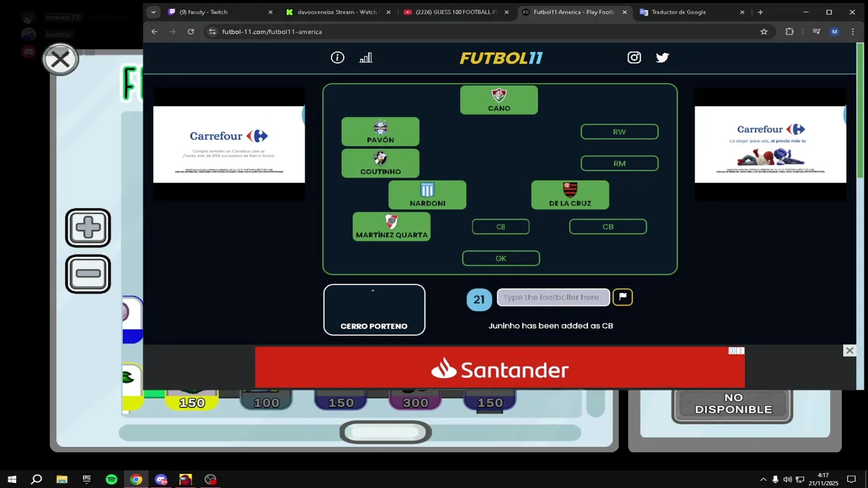Close the background game panel with X
This screenshot has width=868, height=488.
click(x=60, y=60)
